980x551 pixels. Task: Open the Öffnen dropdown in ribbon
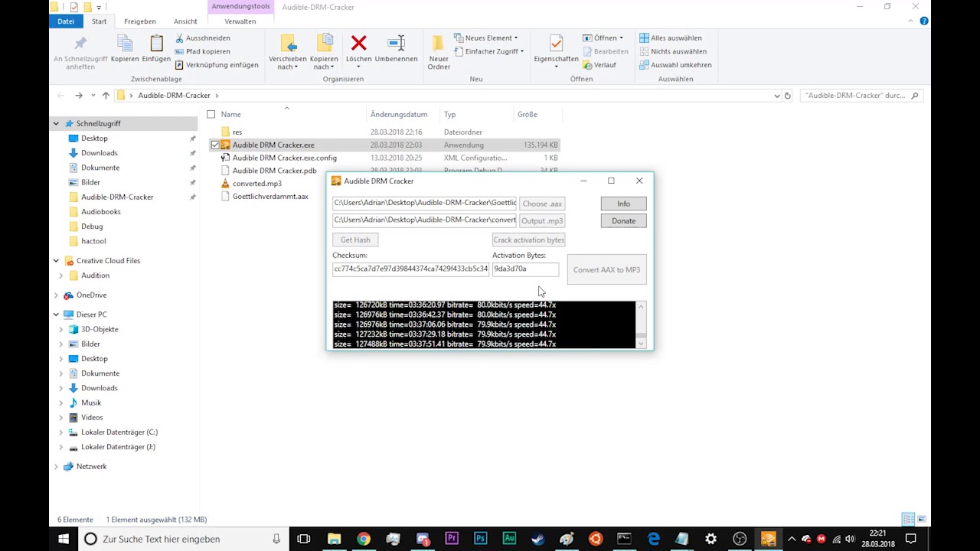pyautogui.click(x=603, y=37)
